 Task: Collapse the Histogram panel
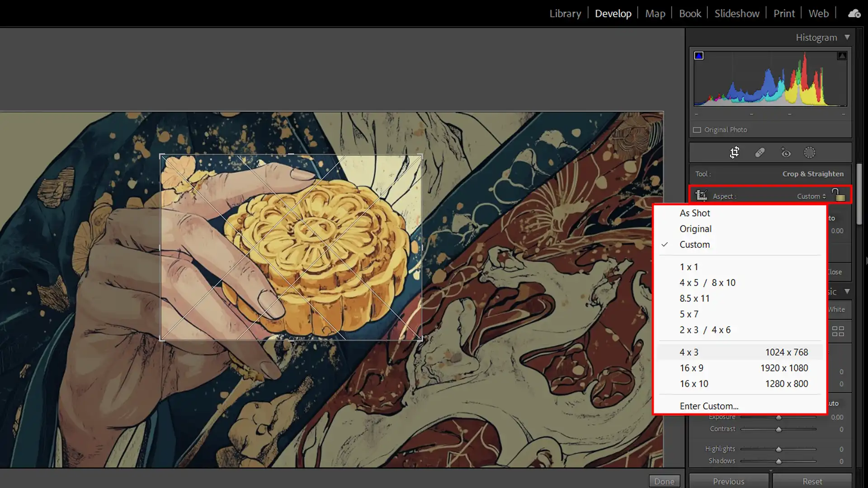point(847,37)
